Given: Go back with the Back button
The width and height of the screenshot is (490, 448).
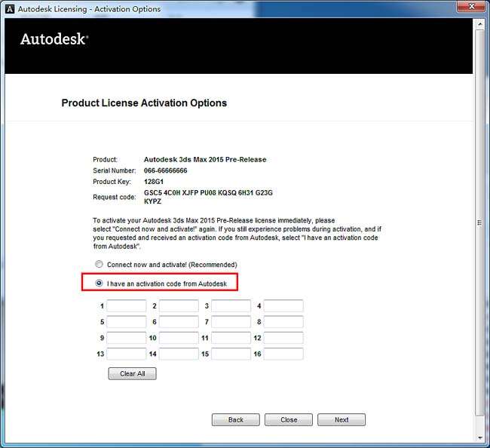Looking at the screenshot, I should coord(235,420).
